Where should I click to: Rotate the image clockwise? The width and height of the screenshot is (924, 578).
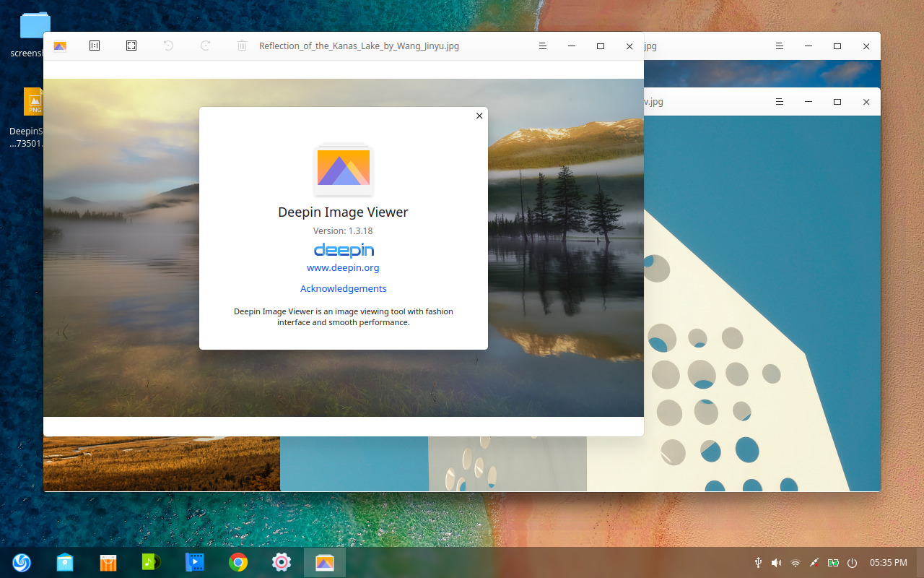[x=205, y=46]
